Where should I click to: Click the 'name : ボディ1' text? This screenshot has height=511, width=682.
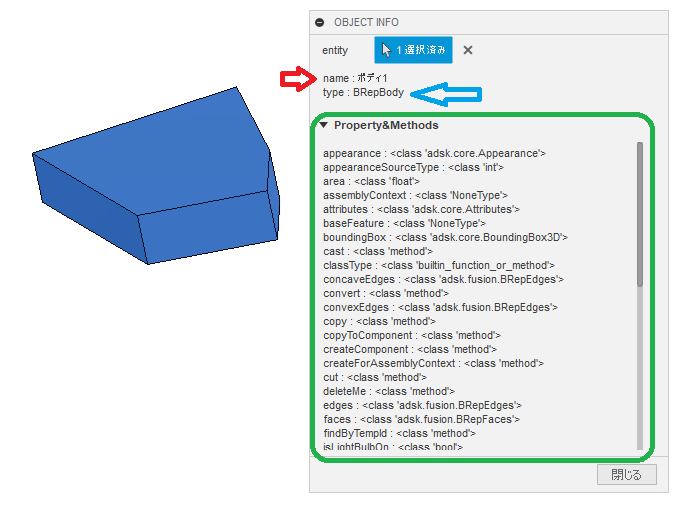point(355,78)
